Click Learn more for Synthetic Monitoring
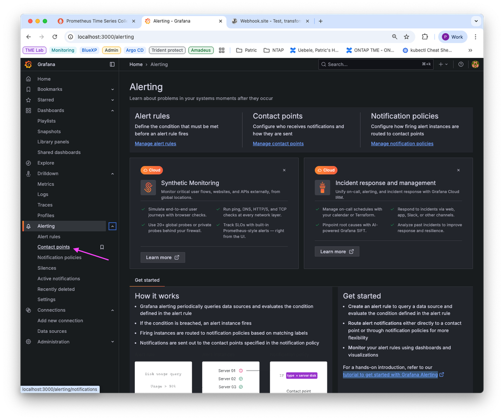504x420 pixels. [x=162, y=257]
